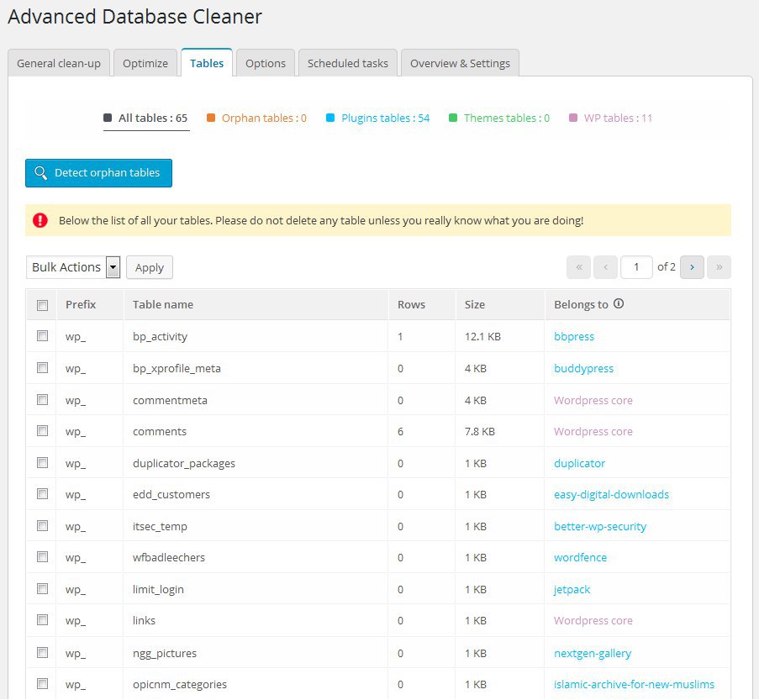Tick the ngg_pictures row checkbox

43,653
